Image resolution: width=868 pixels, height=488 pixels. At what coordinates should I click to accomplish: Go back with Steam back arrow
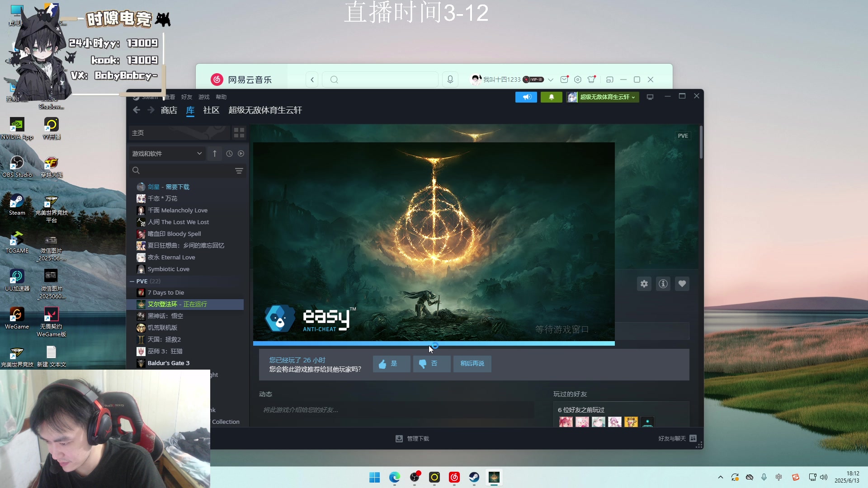[137, 110]
